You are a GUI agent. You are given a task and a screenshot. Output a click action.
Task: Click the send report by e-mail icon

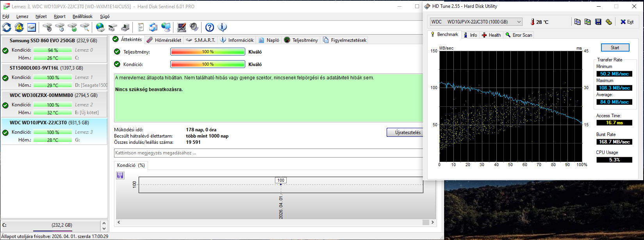(153, 27)
